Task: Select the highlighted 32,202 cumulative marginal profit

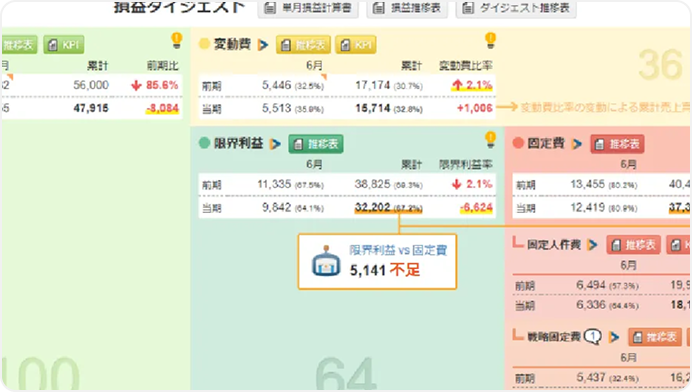Action: [x=372, y=207]
